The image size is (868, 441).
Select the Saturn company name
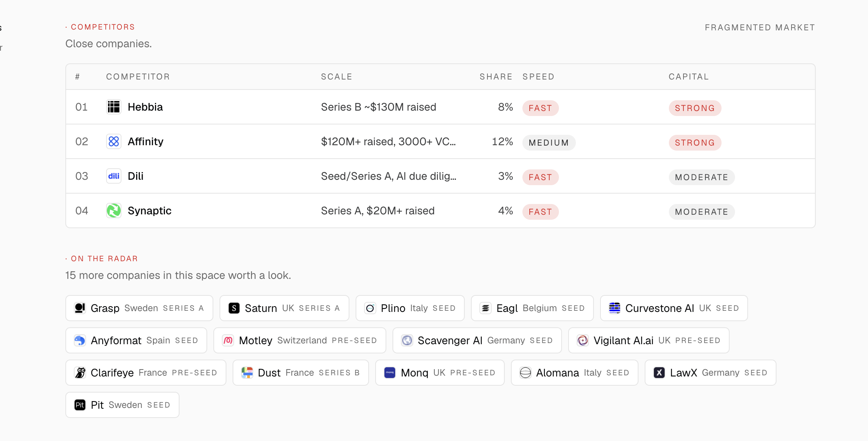[x=261, y=308]
